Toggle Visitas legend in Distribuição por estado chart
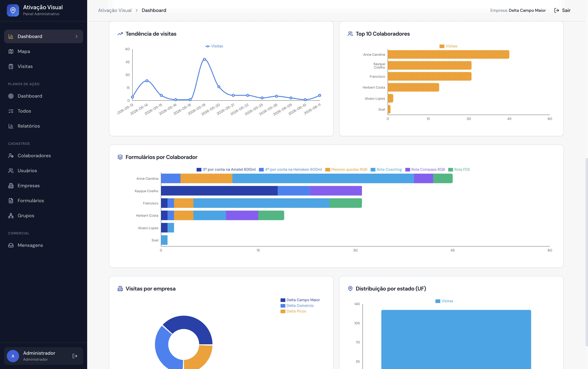The width and height of the screenshot is (588, 369). click(444, 301)
